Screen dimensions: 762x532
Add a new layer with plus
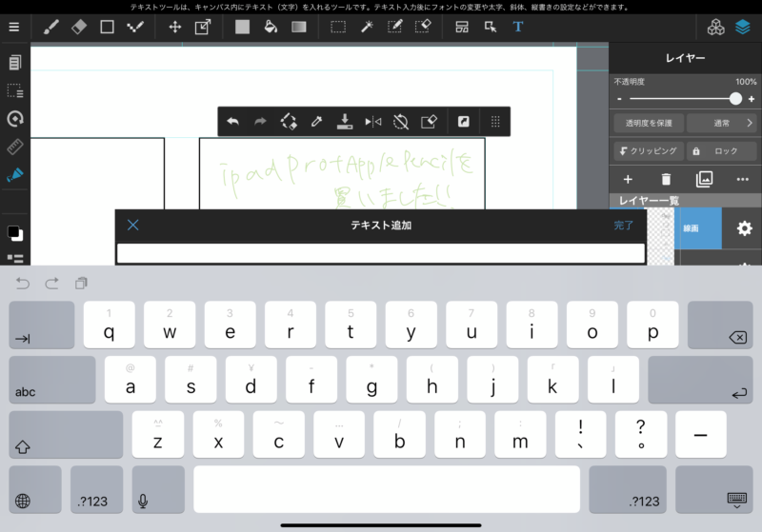click(628, 180)
